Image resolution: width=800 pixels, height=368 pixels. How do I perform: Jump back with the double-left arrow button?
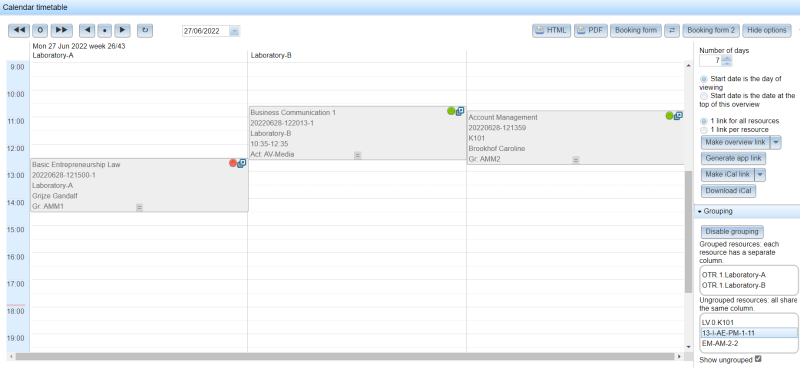tap(19, 31)
